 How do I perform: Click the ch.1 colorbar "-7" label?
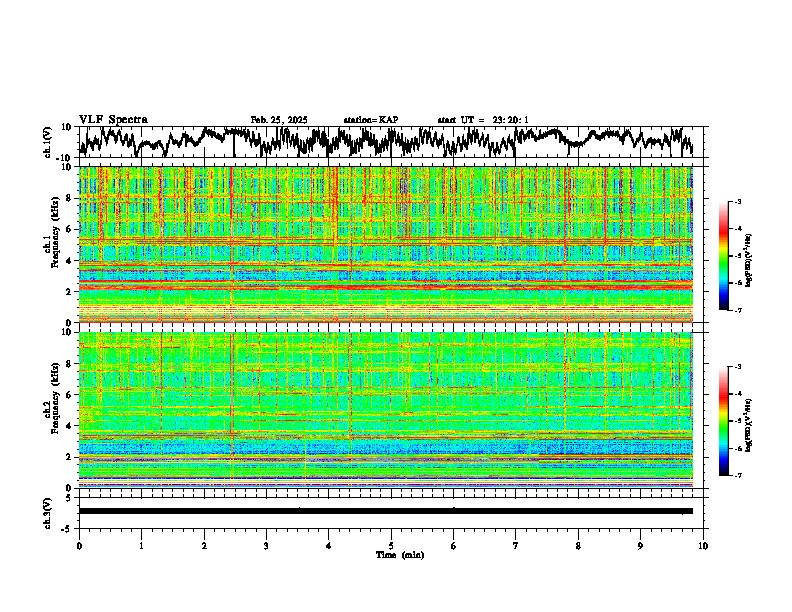click(x=738, y=310)
